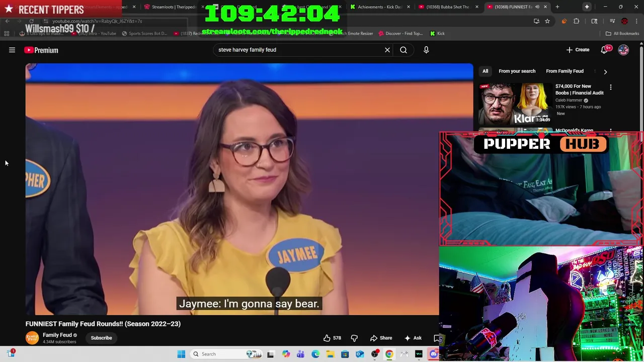The image size is (644, 362).
Task: Open 'Kick' bookmark
Action: point(437,34)
